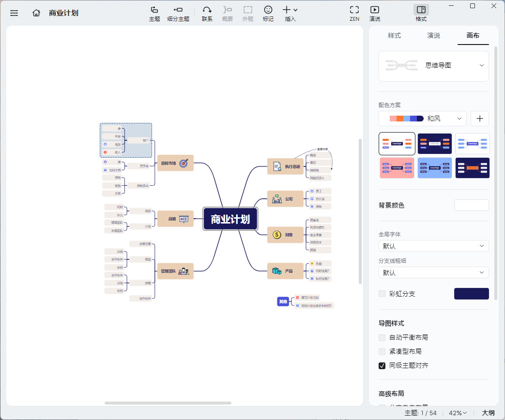Add a relationship with 联系 tool
The width and height of the screenshot is (505, 420).
pos(207,14)
